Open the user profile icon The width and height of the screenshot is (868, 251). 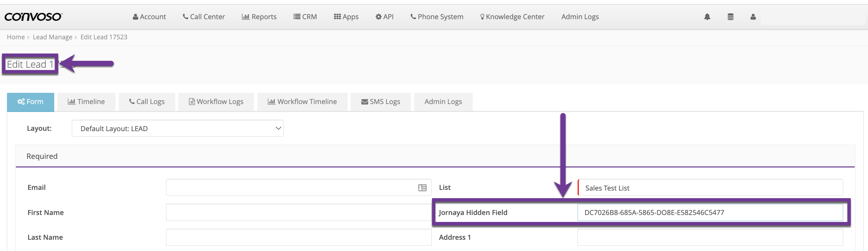point(753,17)
